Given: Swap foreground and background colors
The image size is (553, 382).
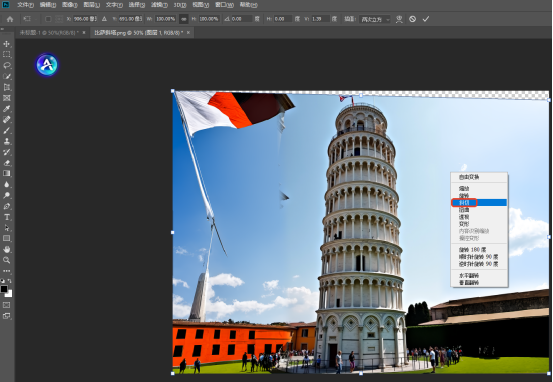Looking at the screenshot, I should pos(10,281).
